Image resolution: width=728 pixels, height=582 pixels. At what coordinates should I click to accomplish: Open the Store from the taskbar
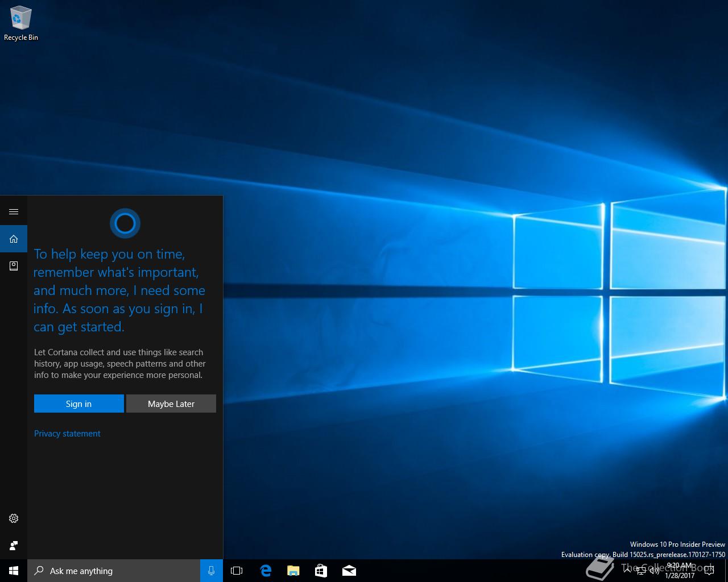coord(321,571)
